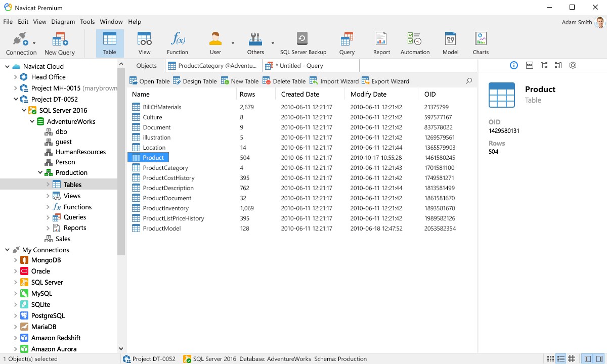Click the PostgreSQL connection icon

(24, 316)
